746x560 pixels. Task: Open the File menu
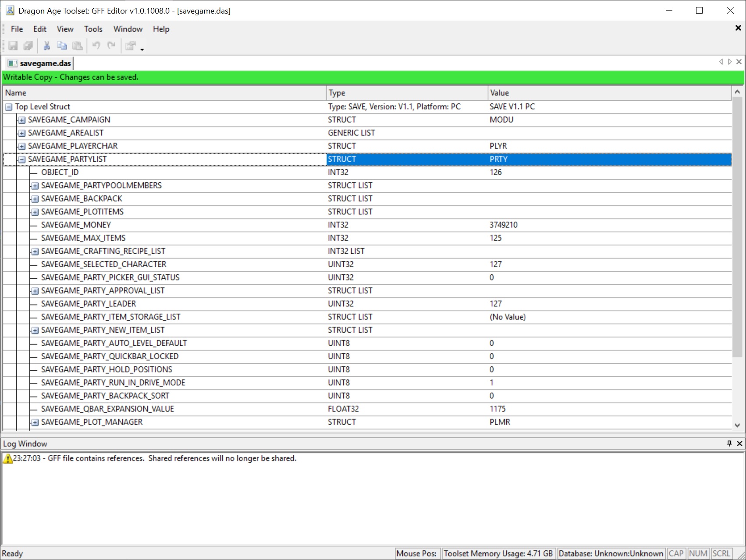[x=17, y=29]
